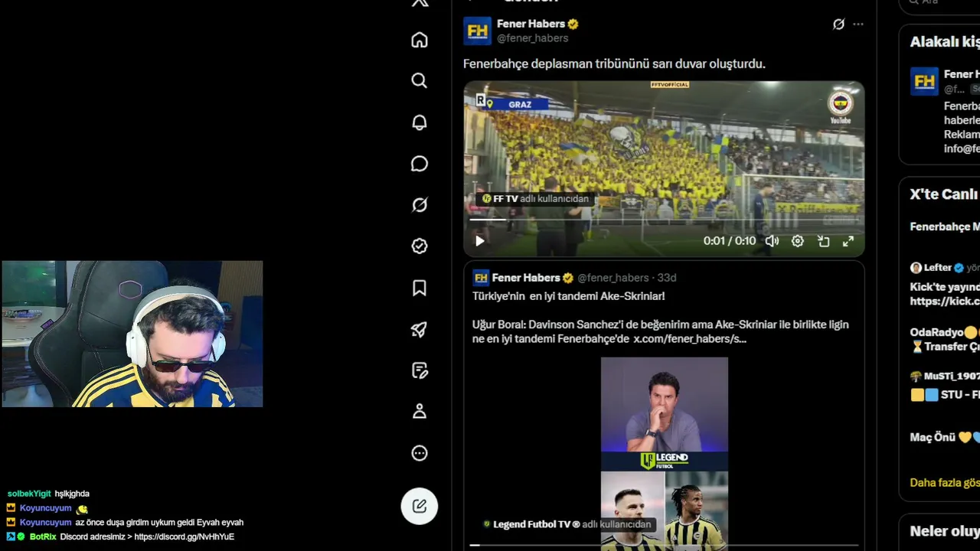Viewport: 980px width, 551px height.
Task: Enable picture-in-picture for the video
Action: pyautogui.click(x=824, y=241)
